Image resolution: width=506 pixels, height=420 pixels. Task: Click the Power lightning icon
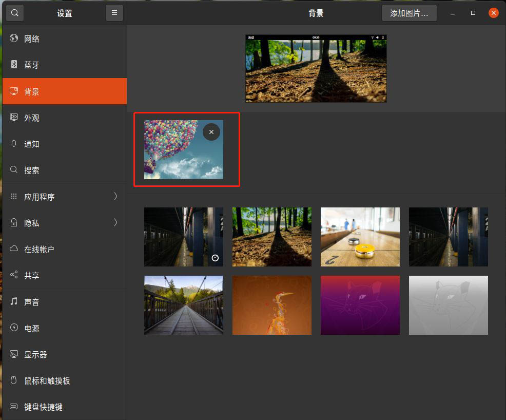click(14, 328)
